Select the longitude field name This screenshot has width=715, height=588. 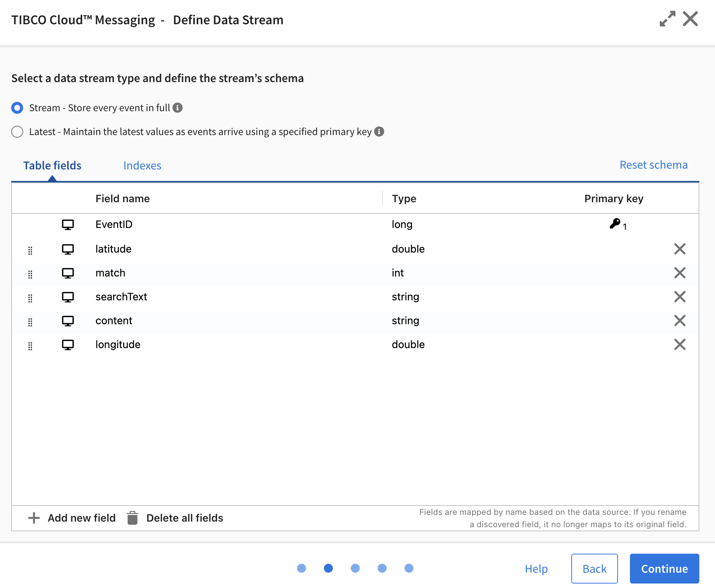[118, 344]
